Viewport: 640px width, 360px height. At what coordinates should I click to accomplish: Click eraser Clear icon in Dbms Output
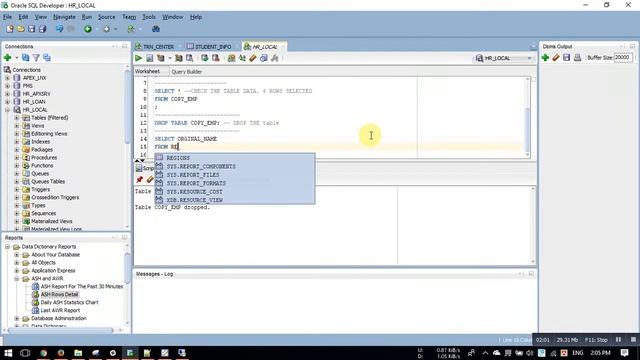[556, 58]
